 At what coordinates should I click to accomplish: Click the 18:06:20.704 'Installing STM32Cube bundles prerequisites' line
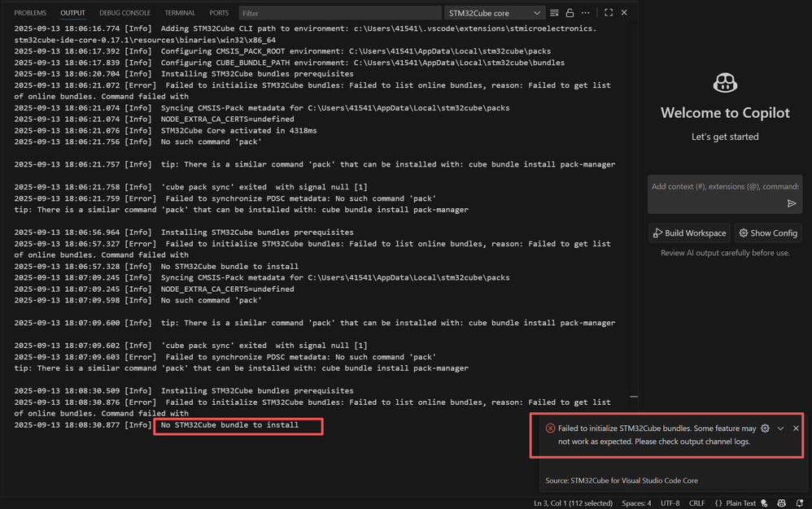tap(184, 74)
